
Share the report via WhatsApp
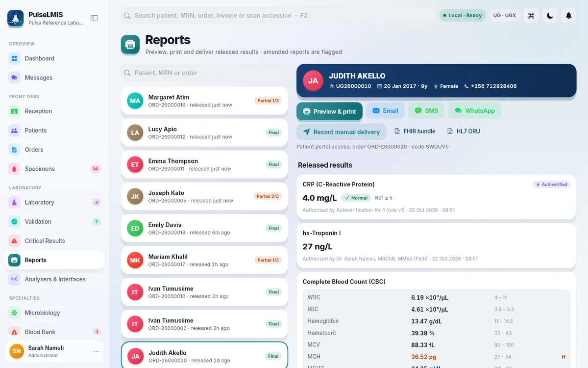475,111
